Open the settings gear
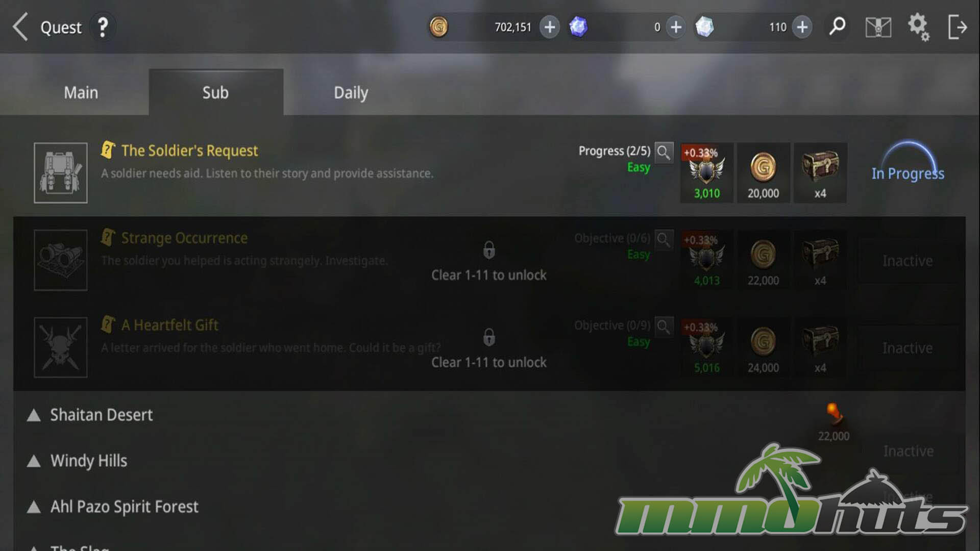The height and width of the screenshot is (551, 980). [x=918, y=27]
